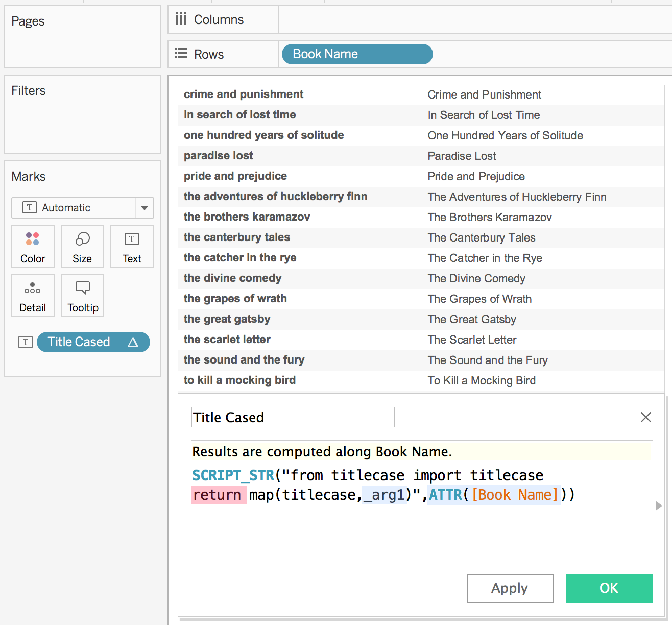Select the Title Cased pill on Marks
The image size is (672, 625).
(x=79, y=342)
